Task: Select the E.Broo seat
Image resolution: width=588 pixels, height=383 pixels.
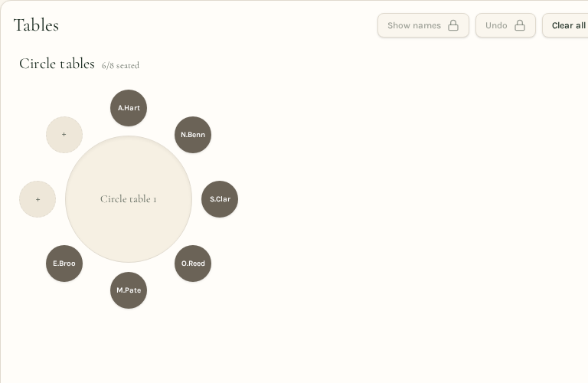Action: [64, 264]
